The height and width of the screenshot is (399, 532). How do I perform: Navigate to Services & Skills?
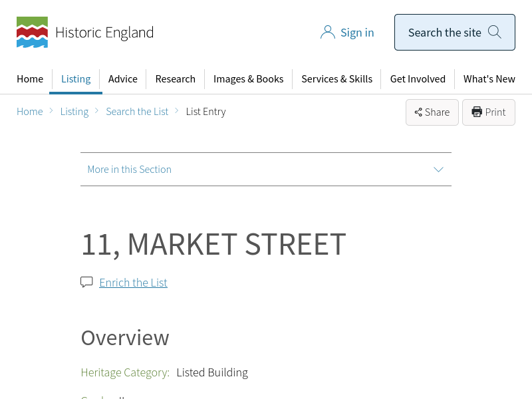click(x=336, y=79)
